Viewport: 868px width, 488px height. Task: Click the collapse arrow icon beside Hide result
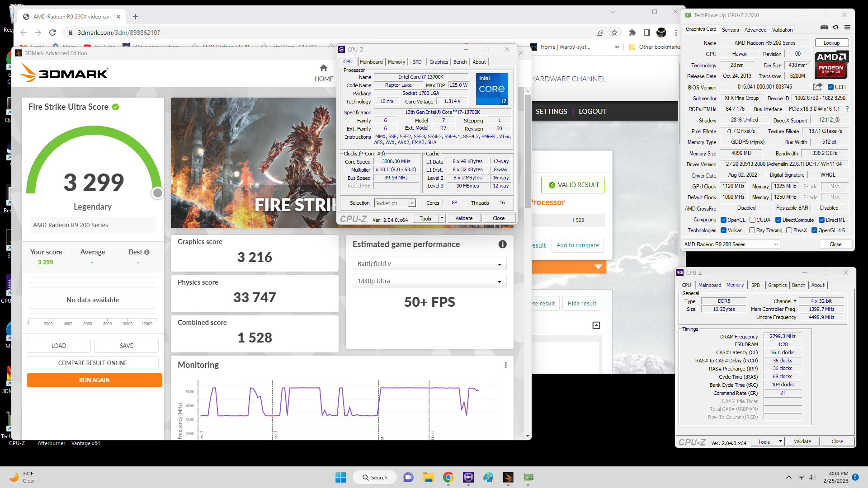(596, 325)
